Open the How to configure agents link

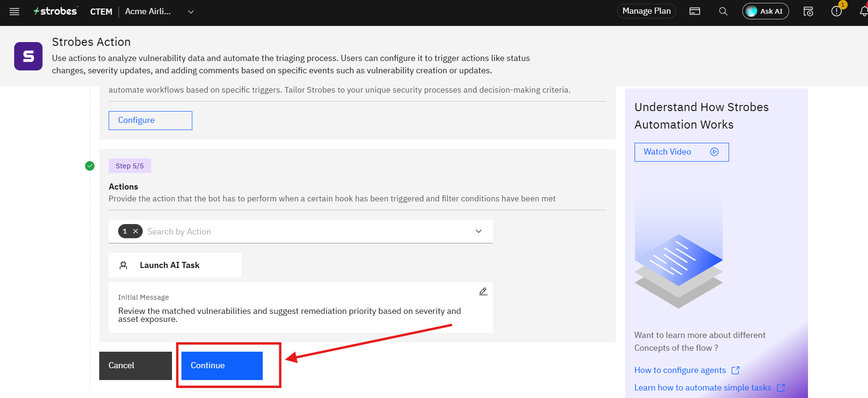(680, 370)
